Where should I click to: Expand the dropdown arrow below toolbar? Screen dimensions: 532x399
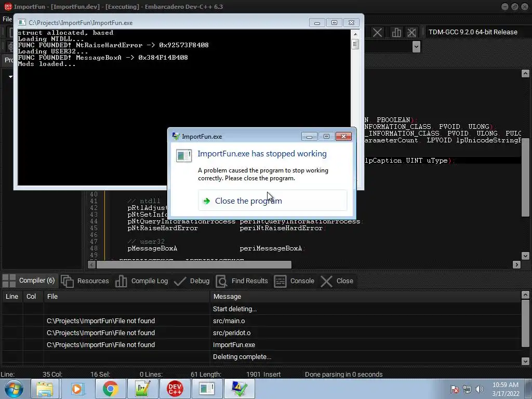point(416,46)
